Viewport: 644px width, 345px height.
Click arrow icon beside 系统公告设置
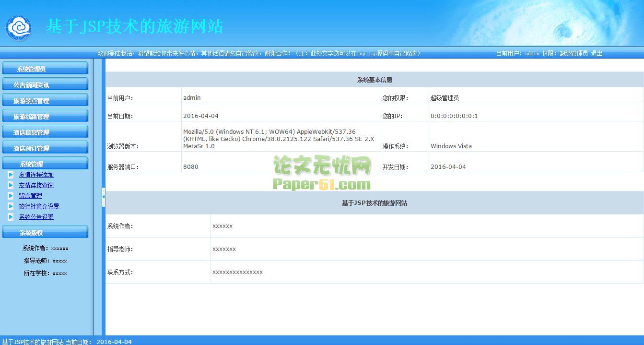coord(11,217)
